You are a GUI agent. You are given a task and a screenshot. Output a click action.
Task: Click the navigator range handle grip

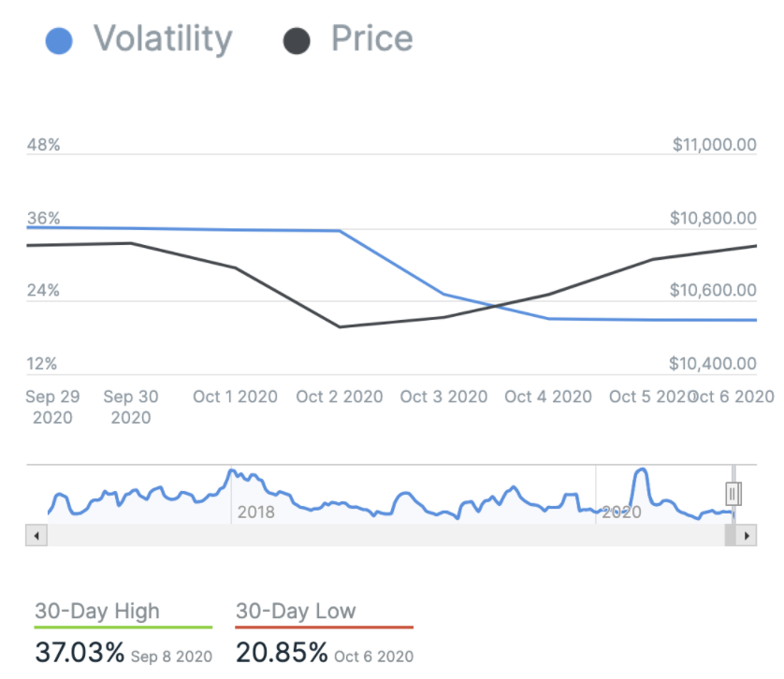click(x=733, y=493)
